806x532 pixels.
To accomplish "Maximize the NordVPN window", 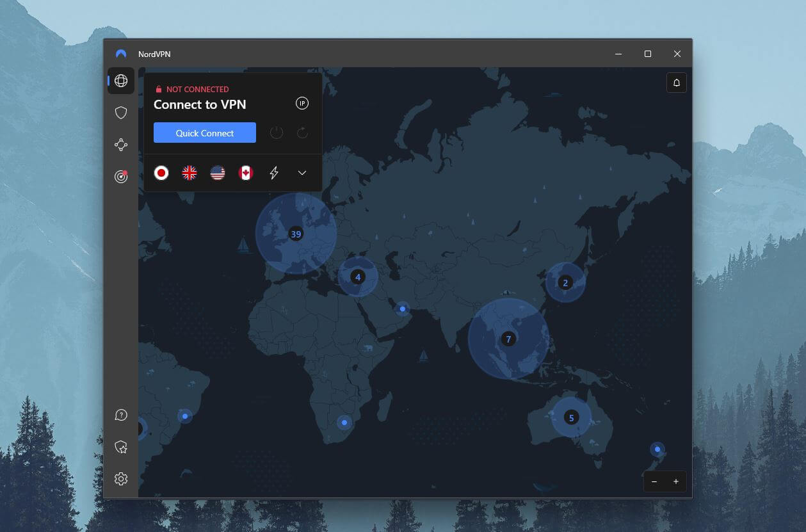I will point(648,54).
